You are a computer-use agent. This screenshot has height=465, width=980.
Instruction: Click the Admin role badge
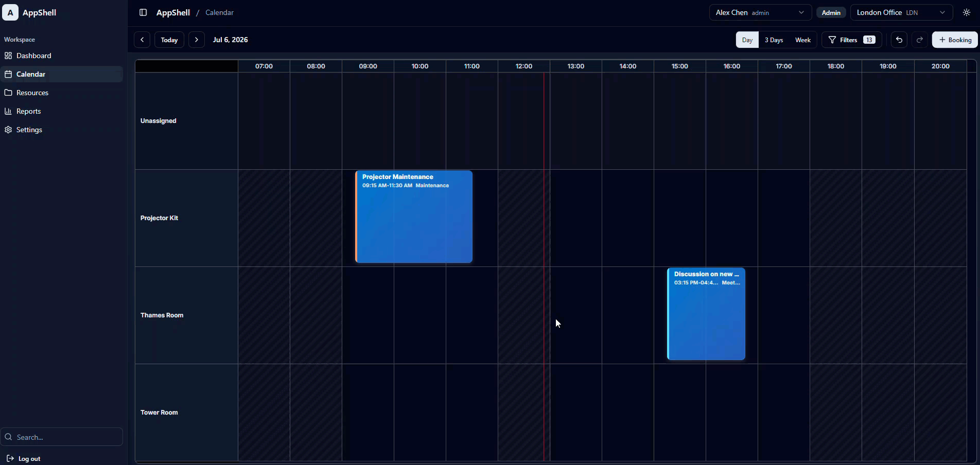coord(831,12)
